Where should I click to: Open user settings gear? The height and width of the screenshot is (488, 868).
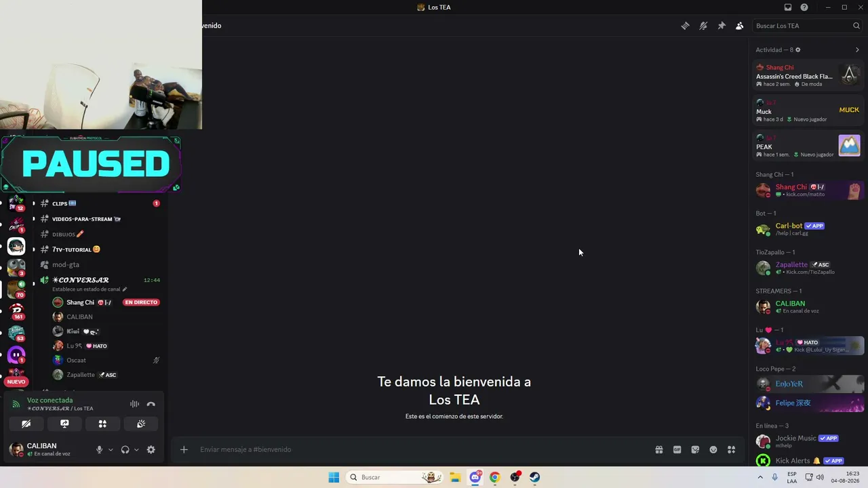click(151, 449)
